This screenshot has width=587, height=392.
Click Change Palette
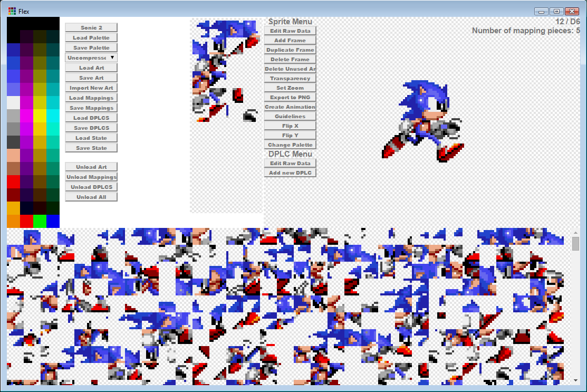290,145
